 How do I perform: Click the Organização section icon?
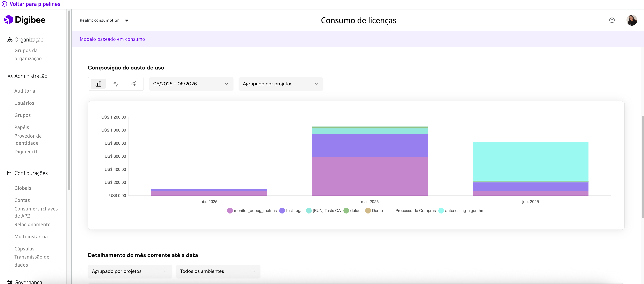(10, 40)
